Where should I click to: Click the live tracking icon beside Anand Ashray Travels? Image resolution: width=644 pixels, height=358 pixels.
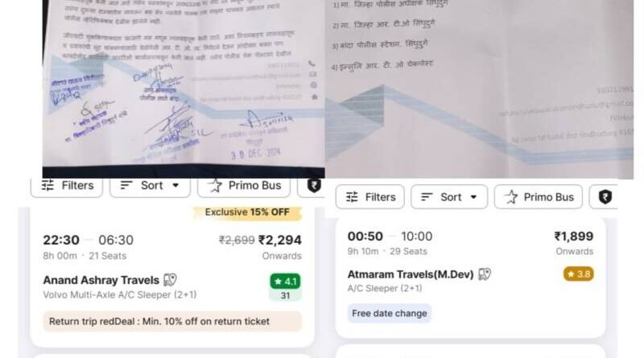170,280
